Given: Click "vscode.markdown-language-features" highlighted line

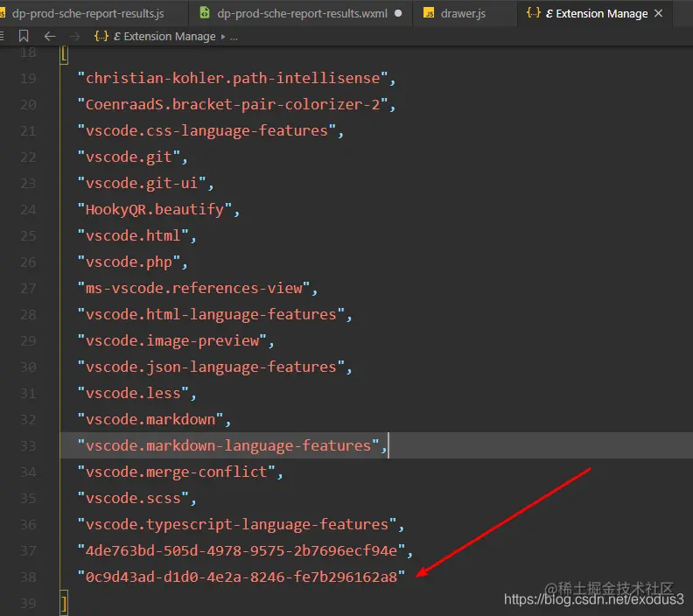Looking at the screenshot, I should click(x=228, y=446).
